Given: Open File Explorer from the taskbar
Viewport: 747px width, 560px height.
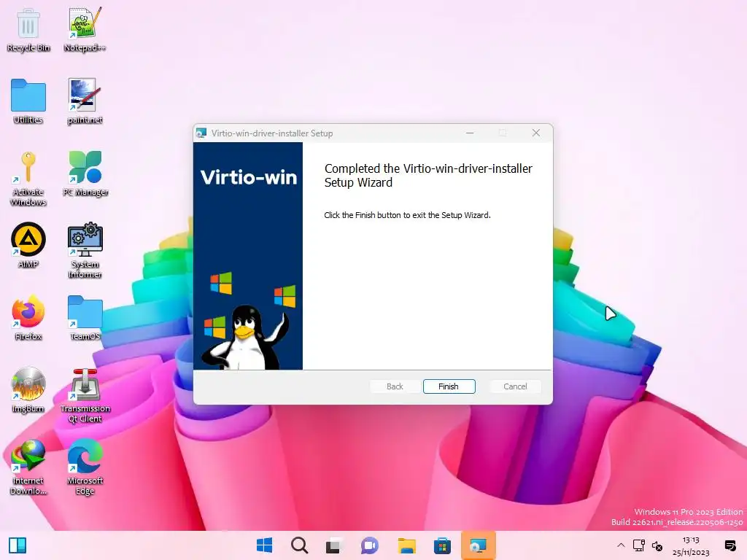Looking at the screenshot, I should (407, 545).
